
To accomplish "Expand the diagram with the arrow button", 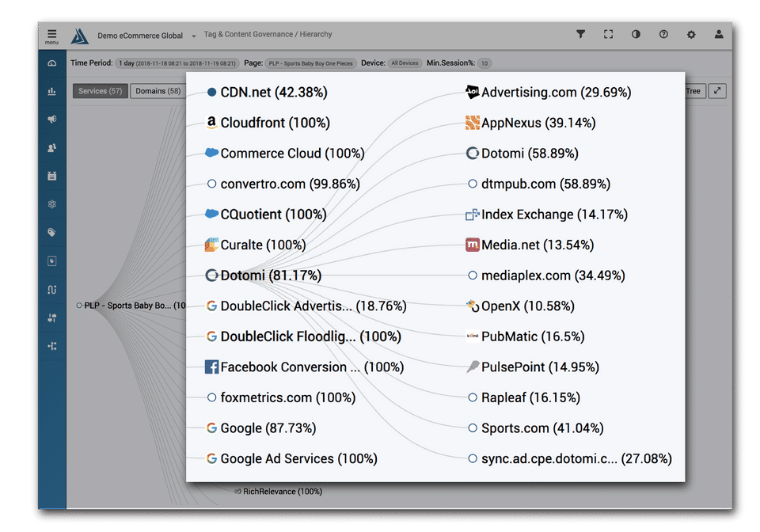I will coord(716,91).
